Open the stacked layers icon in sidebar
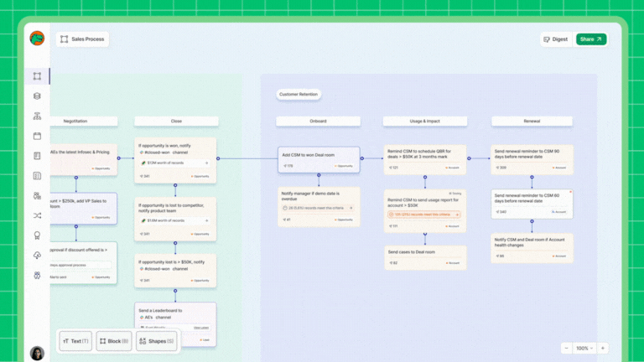This screenshot has height=362, width=644. 37,96
